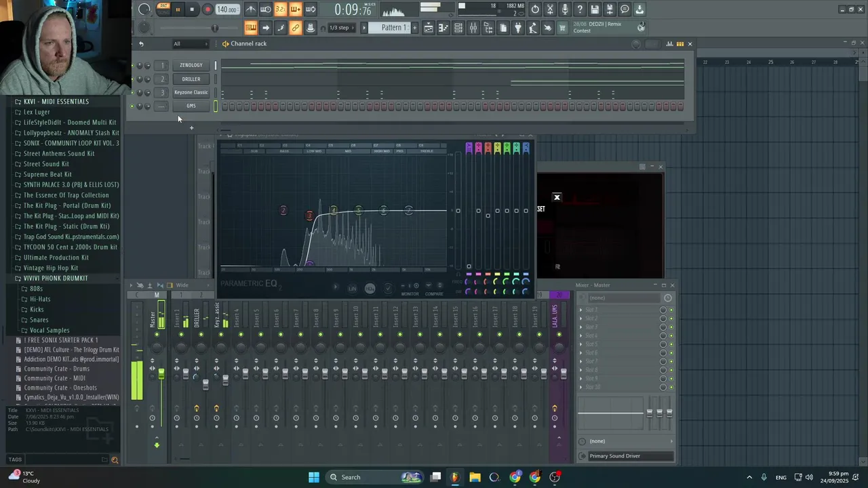Collapse the VIVIVI PHONK DRUMKIT folder

56,279
